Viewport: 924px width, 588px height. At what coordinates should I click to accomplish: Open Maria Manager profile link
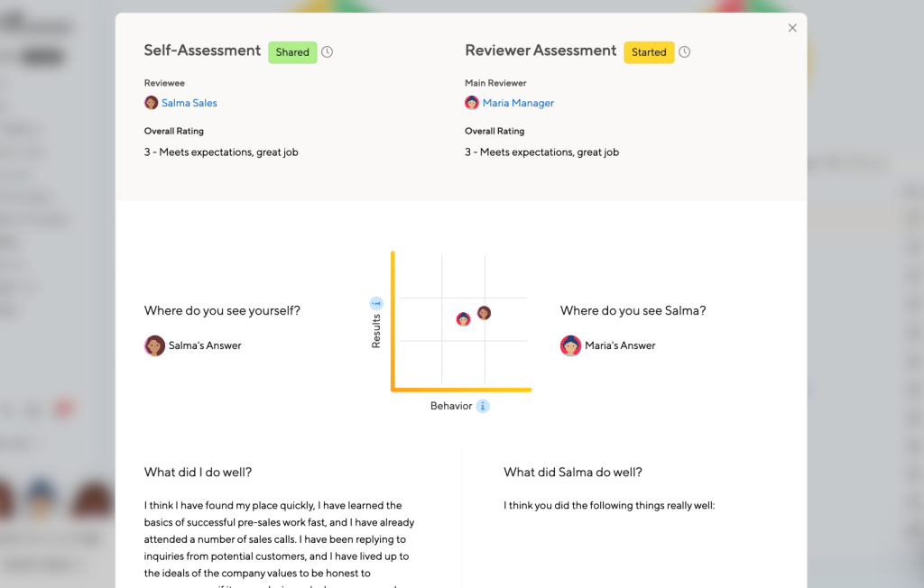click(x=518, y=103)
